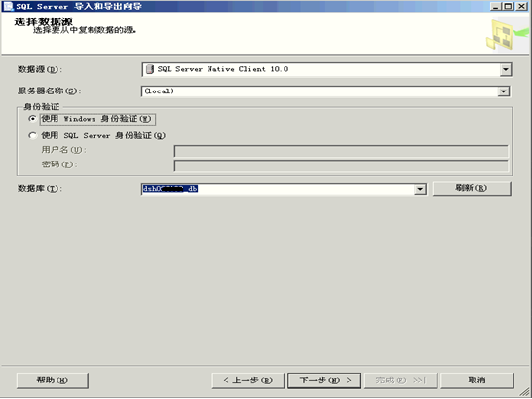Viewport: 532px width, 399px height.
Task: Maximize the wizard window
Action: tap(509, 6)
